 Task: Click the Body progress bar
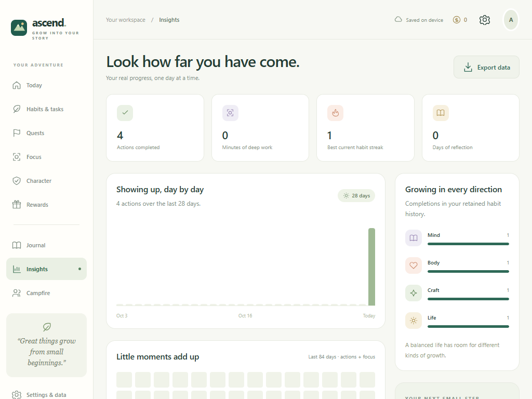pyautogui.click(x=468, y=271)
